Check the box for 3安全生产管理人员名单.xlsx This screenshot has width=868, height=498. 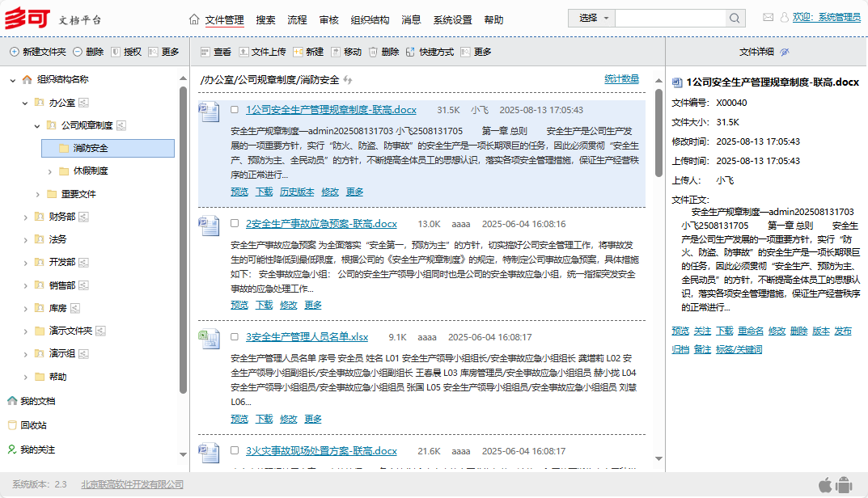tap(235, 336)
